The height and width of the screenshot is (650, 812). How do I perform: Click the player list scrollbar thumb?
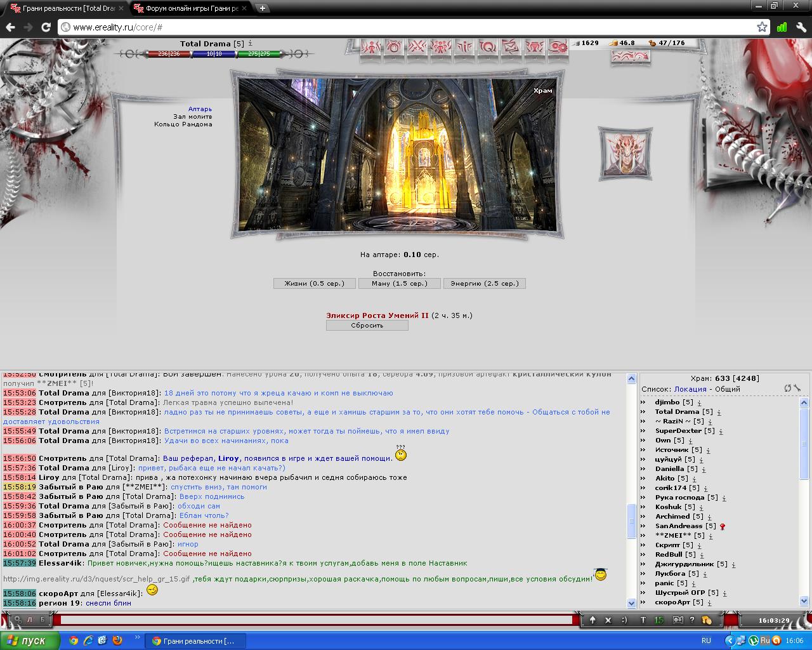[x=804, y=444]
